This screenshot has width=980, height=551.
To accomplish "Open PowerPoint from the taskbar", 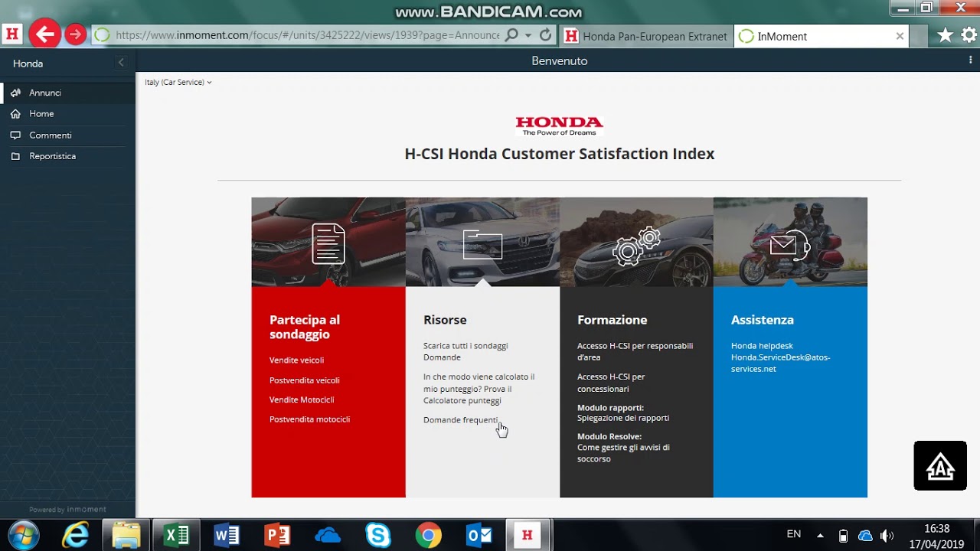I will 277,535.
